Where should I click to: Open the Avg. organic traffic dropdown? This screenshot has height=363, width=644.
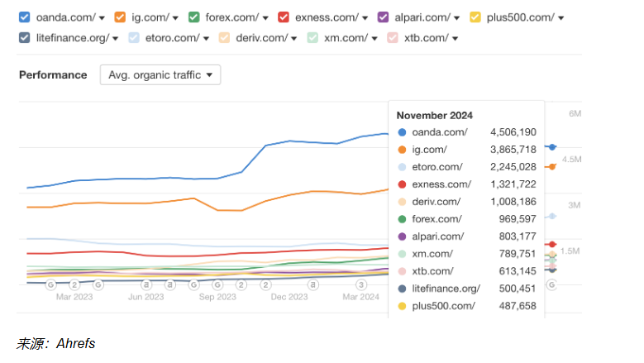coord(160,74)
